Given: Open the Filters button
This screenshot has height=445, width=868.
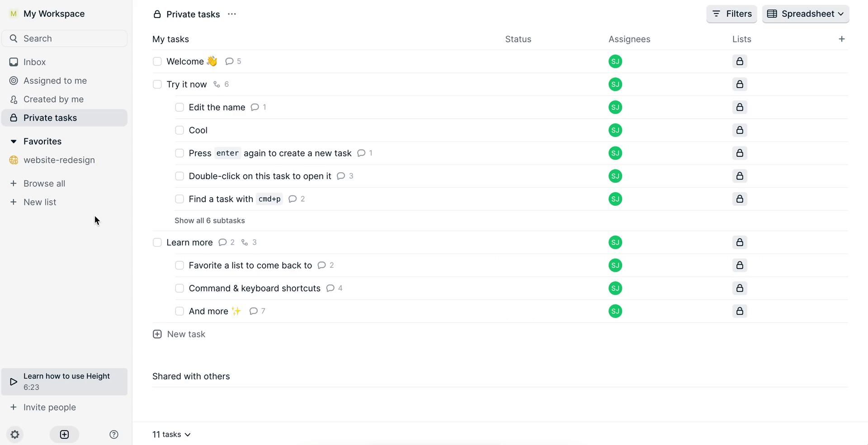Looking at the screenshot, I should point(731,14).
